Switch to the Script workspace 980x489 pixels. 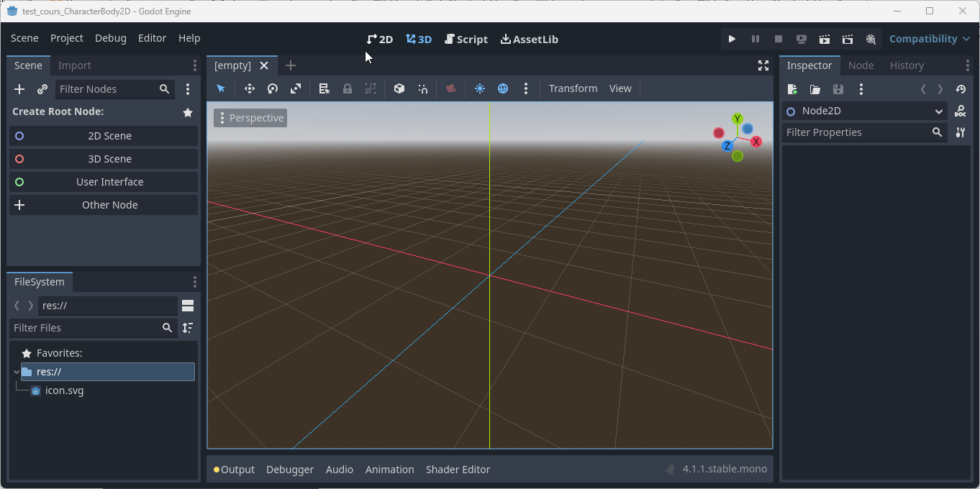tap(466, 39)
